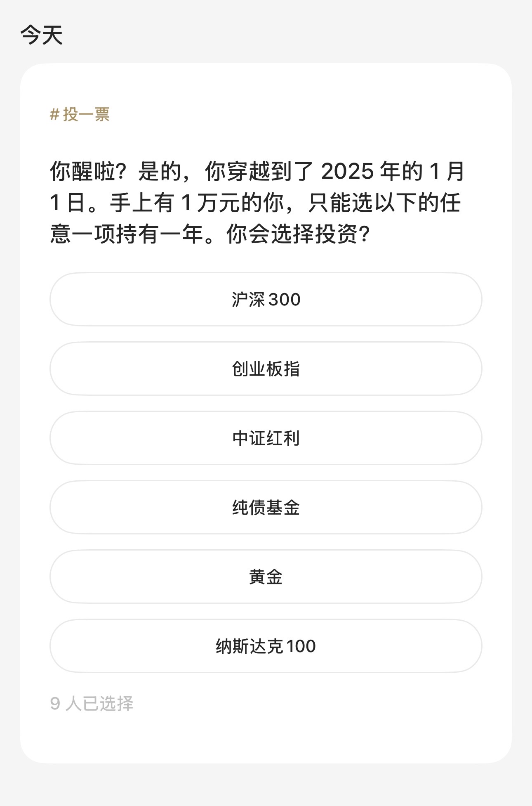Screen dimensions: 532x806
Task: Select the 创业板指 poll option
Action: [x=266, y=369]
